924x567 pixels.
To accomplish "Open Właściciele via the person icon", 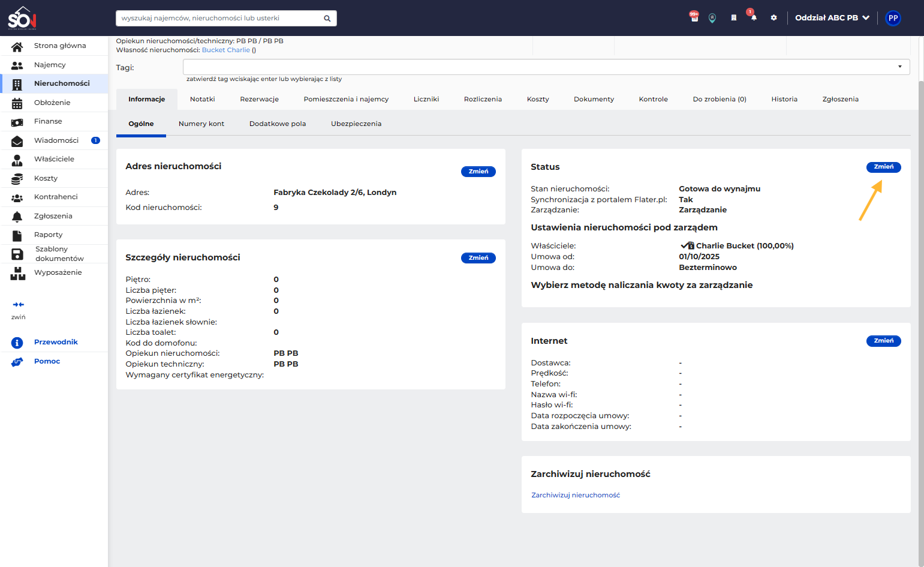I will pos(17,160).
